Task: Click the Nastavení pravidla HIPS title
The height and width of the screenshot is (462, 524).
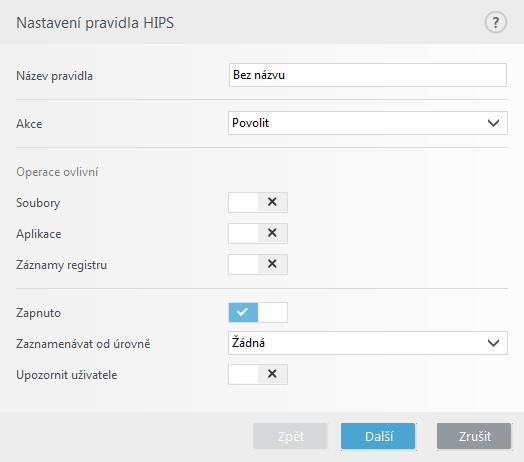Action: (x=95, y=23)
